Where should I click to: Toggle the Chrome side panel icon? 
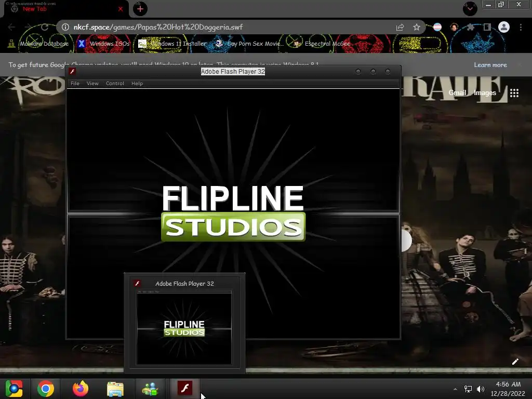[487, 27]
